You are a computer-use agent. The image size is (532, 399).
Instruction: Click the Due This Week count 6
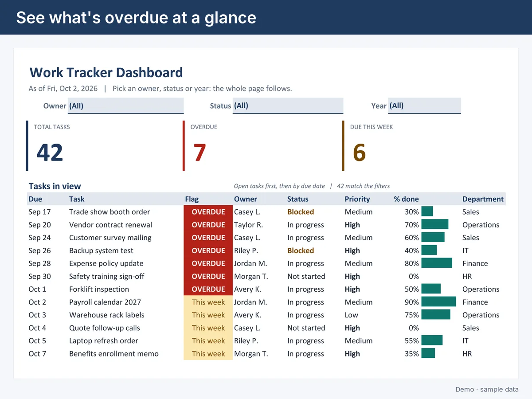pyautogui.click(x=359, y=152)
